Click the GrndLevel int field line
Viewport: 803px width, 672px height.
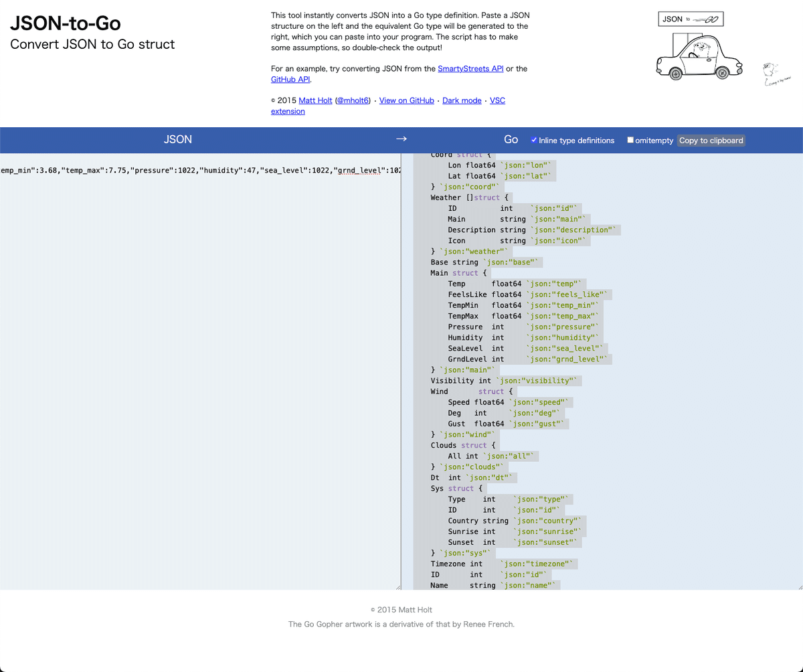(529, 359)
